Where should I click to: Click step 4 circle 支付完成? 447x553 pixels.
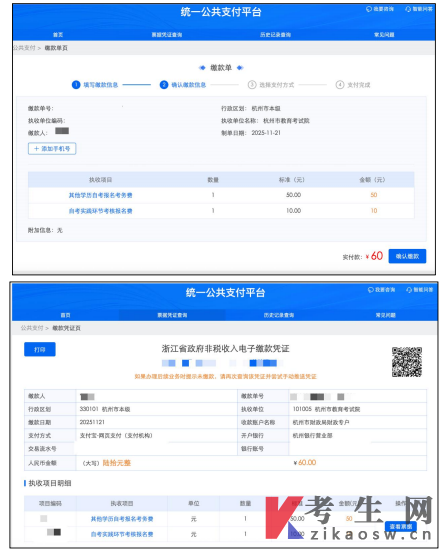tap(339, 85)
